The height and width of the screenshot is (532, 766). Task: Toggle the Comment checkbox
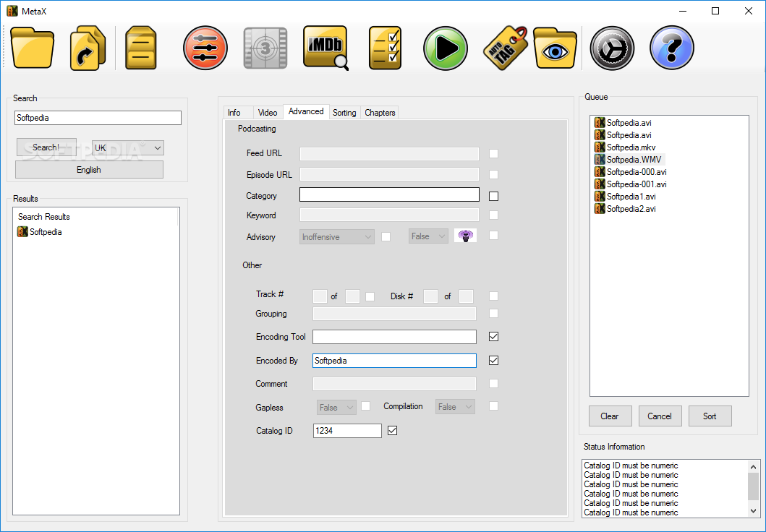493,383
